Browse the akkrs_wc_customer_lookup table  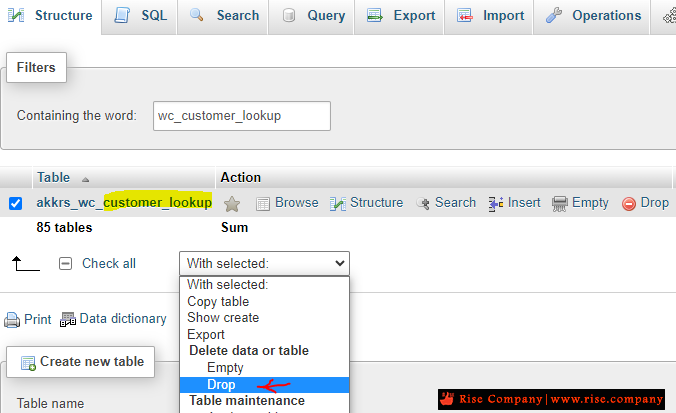tap(297, 202)
